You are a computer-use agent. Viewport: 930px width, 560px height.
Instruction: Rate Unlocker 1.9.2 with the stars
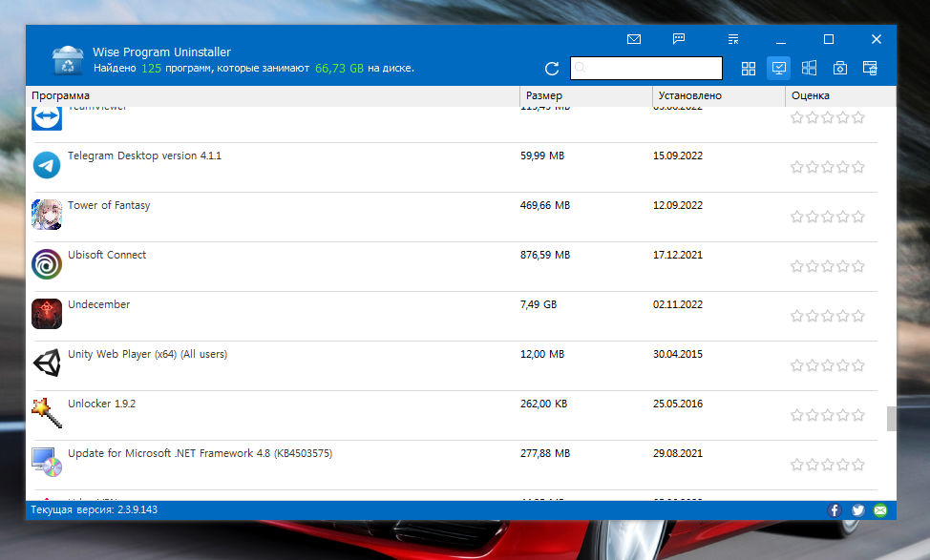[x=828, y=415]
